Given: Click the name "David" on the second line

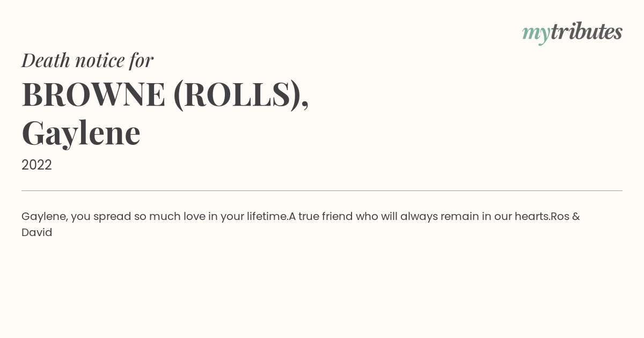Looking at the screenshot, I should click(x=37, y=233).
